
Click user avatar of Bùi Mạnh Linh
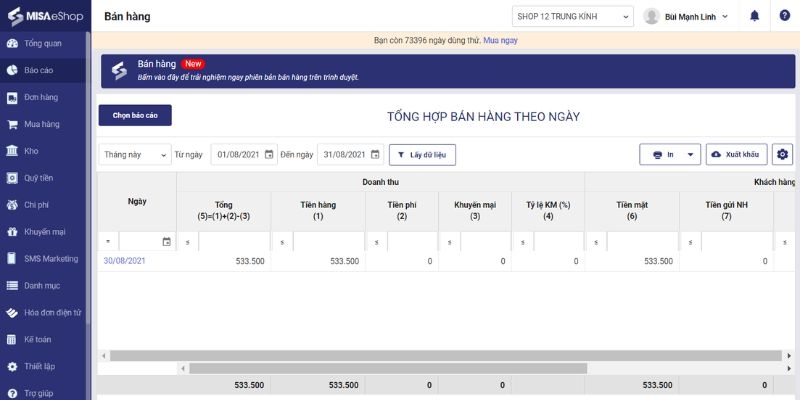[x=652, y=16]
